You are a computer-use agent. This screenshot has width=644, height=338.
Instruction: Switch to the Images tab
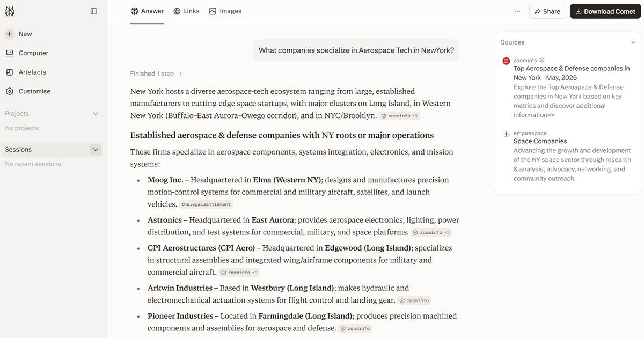click(x=225, y=11)
